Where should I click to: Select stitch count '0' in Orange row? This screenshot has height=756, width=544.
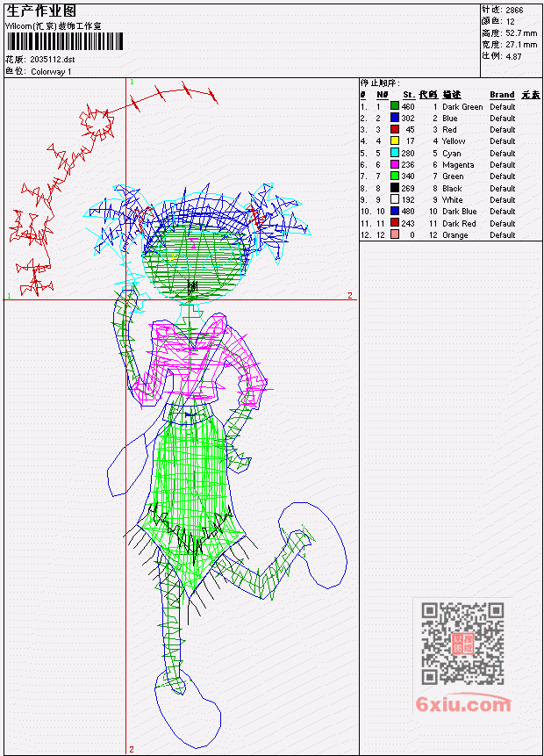[x=412, y=234]
